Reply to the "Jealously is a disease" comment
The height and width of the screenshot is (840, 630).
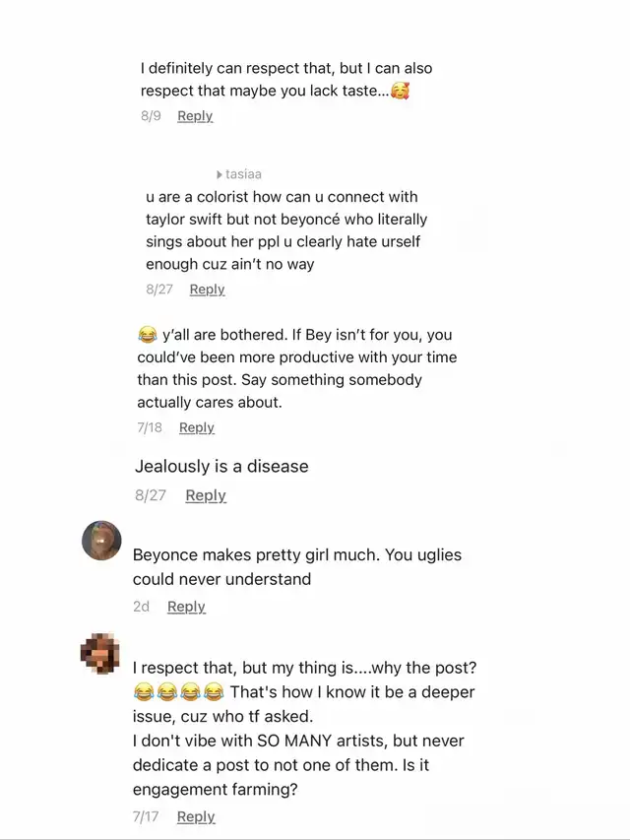(x=206, y=495)
